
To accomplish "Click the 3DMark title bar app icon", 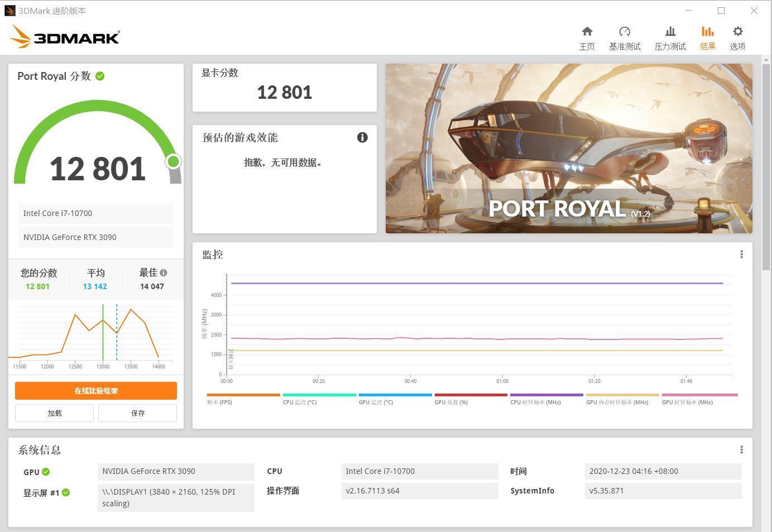I will (x=9, y=11).
